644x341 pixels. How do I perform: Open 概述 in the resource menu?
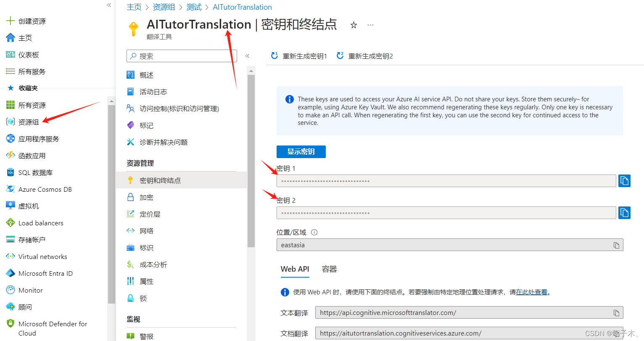click(147, 74)
